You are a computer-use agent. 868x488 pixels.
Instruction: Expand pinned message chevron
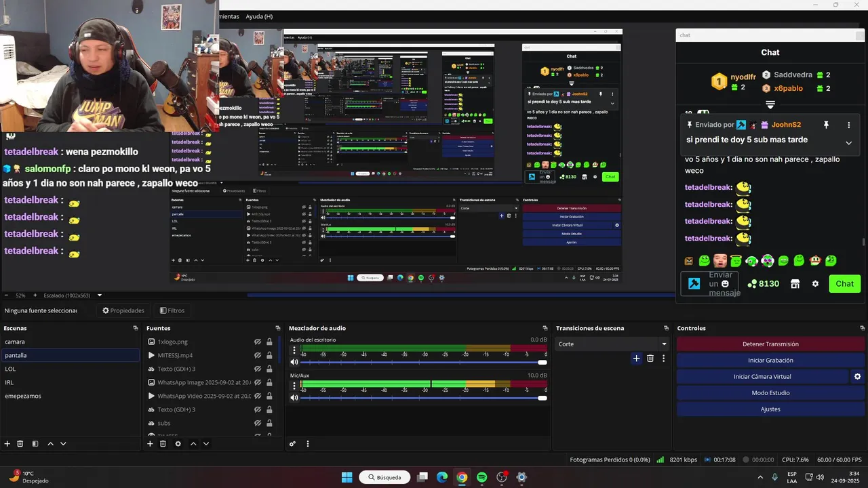pyautogui.click(x=848, y=143)
